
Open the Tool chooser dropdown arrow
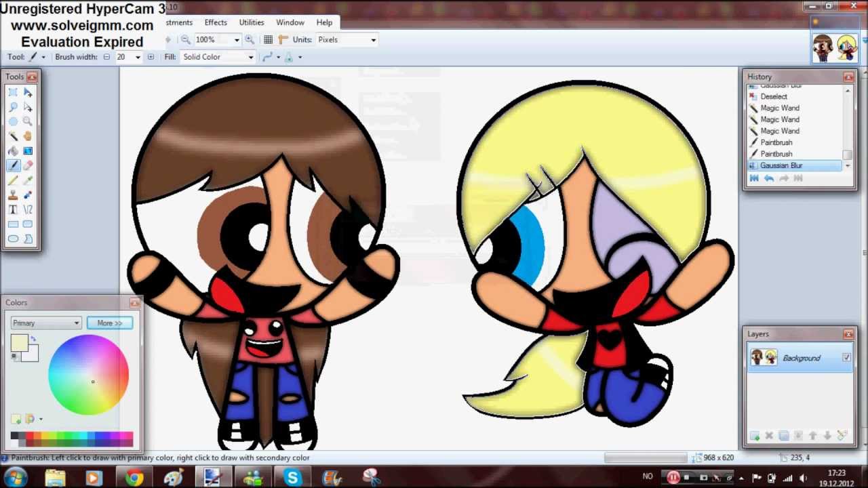tap(43, 57)
